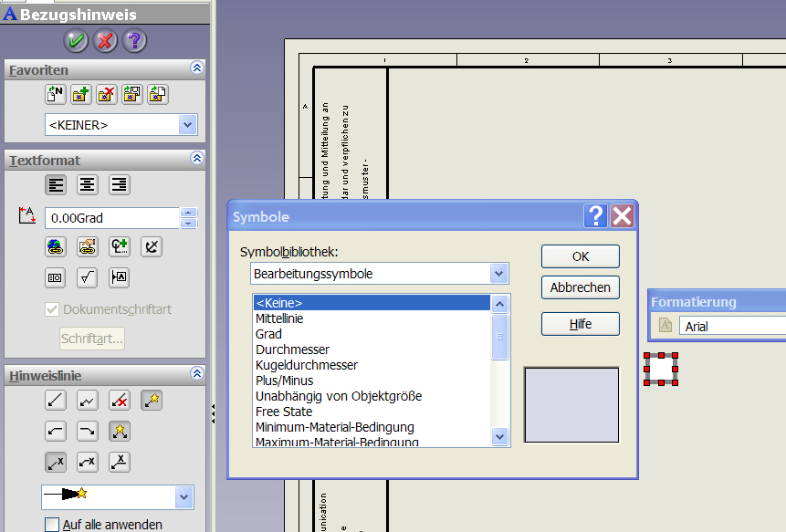
Task: Open the leader arrow style dropdown
Action: 184,497
